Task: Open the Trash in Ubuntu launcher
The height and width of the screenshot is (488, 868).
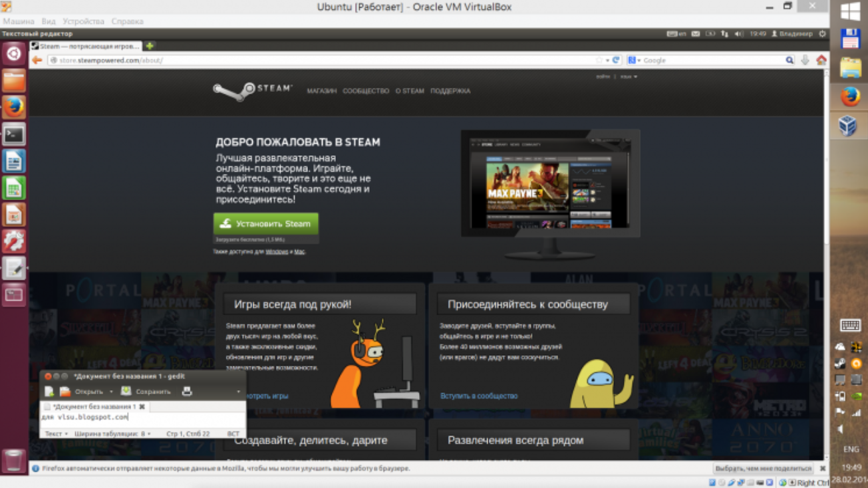Action: (x=13, y=460)
